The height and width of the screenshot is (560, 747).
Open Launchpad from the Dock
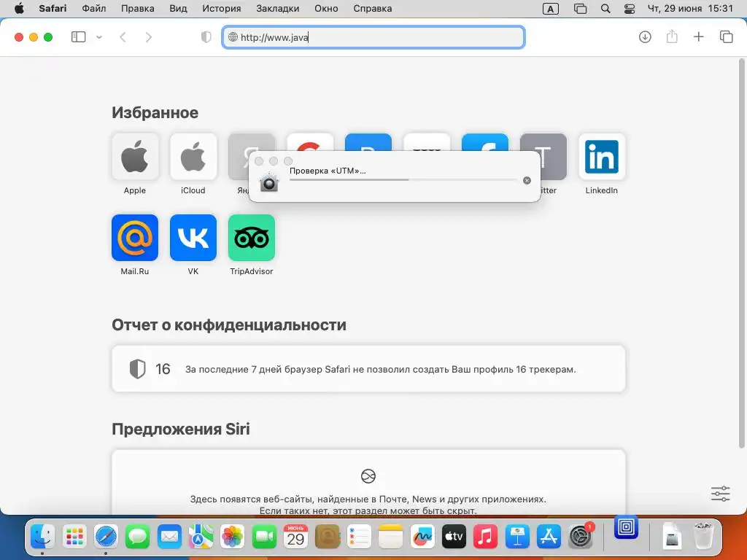tap(74, 537)
